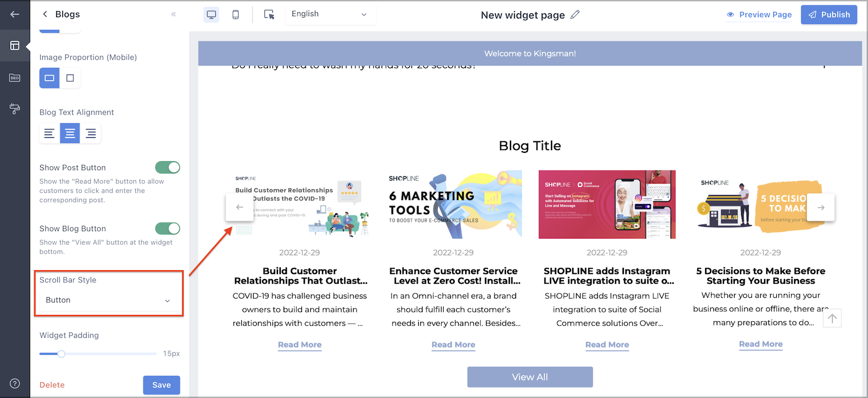
Task: Adjust the Widget Padding slider handle
Action: [x=61, y=354]
